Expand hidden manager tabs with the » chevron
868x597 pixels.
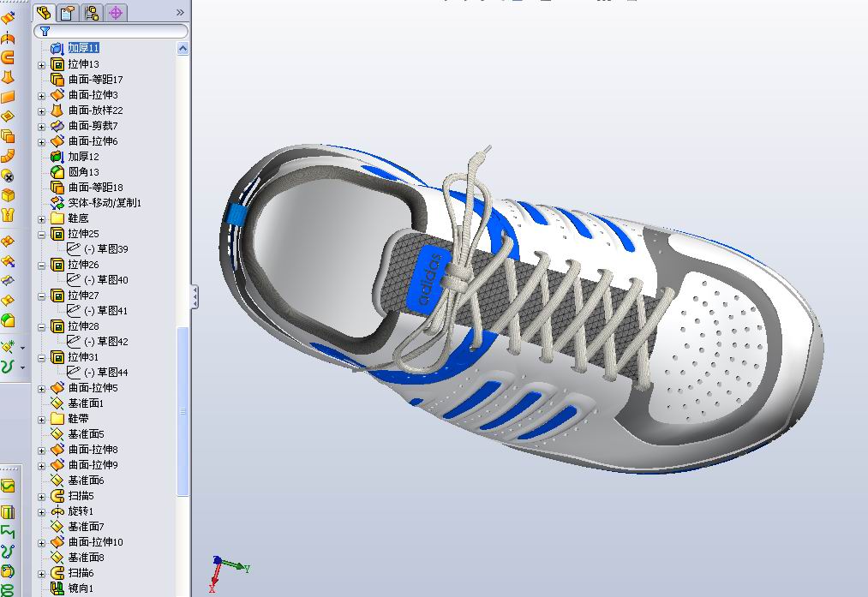(180, 12)
